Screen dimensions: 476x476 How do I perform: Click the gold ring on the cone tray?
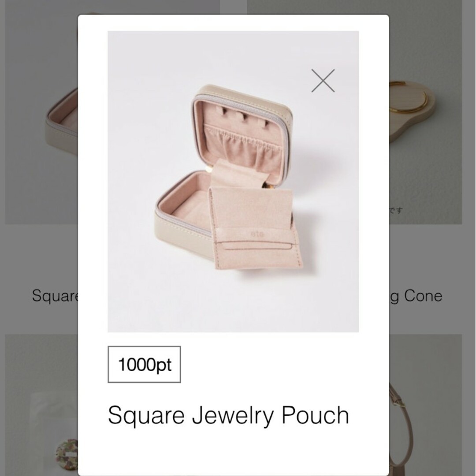pyautogui.click(x=408, y=97)
